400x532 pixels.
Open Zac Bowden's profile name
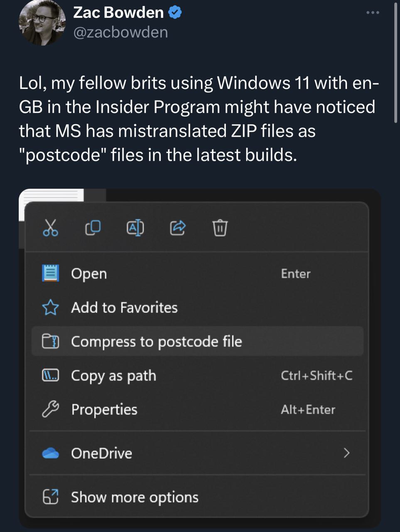pyautogui.click(x=118, y=12)
